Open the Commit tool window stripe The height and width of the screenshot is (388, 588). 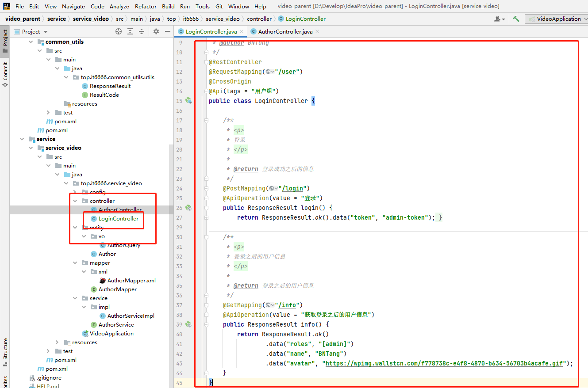coord(5,74)
